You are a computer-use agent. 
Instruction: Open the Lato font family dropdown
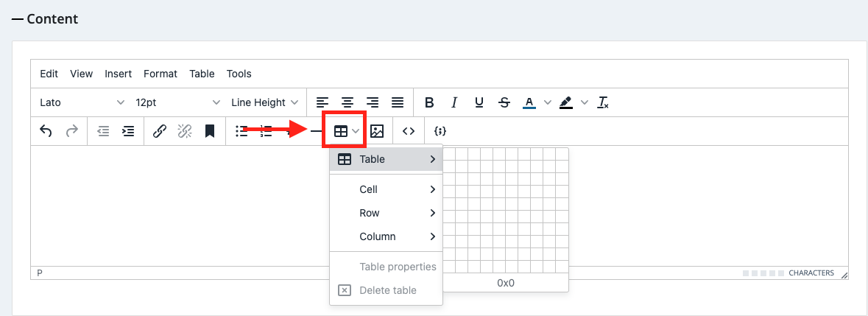pos(82,102)
